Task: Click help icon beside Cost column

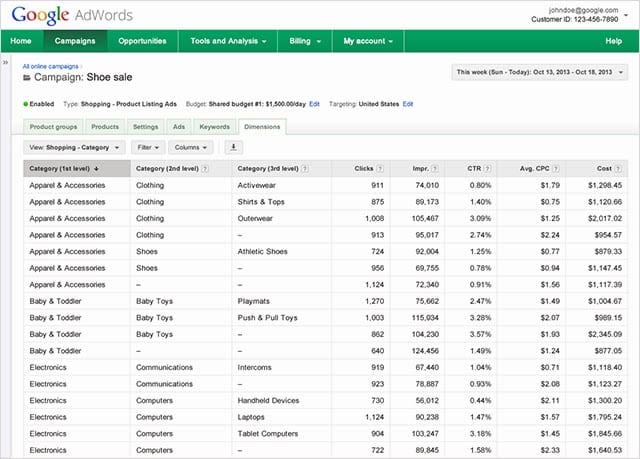Action: [x=618, y=169]
